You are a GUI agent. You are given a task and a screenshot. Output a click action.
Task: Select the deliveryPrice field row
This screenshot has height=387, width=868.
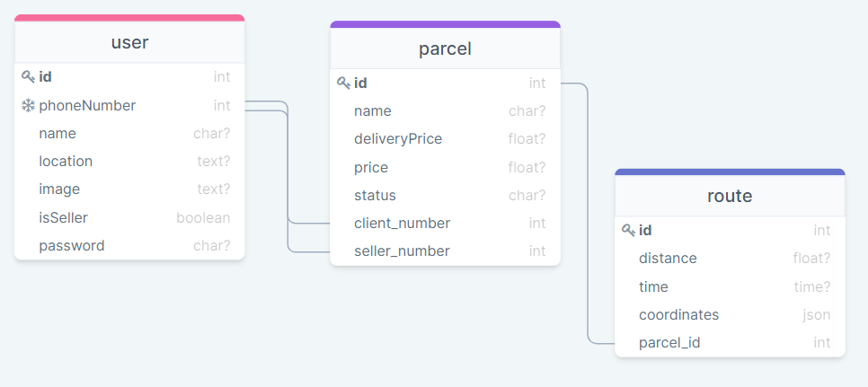coord(445,139)
